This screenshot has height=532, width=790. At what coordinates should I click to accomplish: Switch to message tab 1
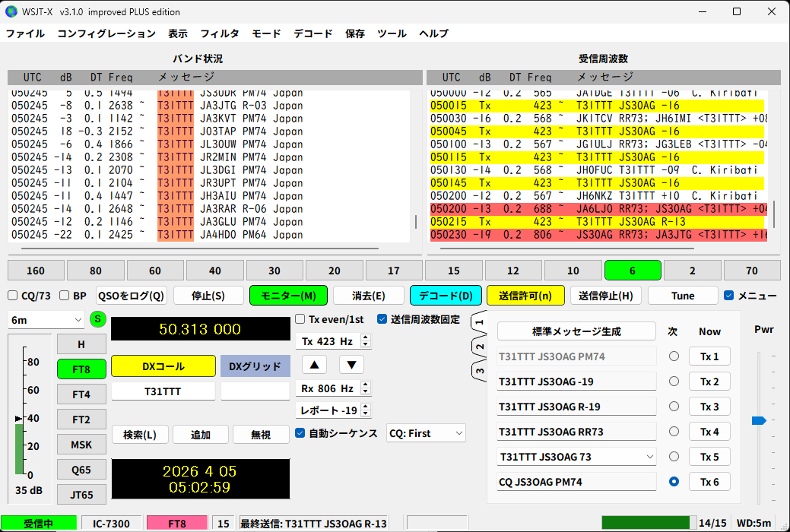479,322
